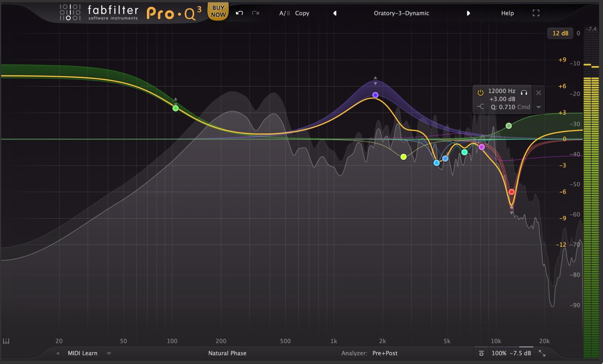Click the -7.5 dB output gain value
Screen dimensions: 603x364
coord(520,353)
